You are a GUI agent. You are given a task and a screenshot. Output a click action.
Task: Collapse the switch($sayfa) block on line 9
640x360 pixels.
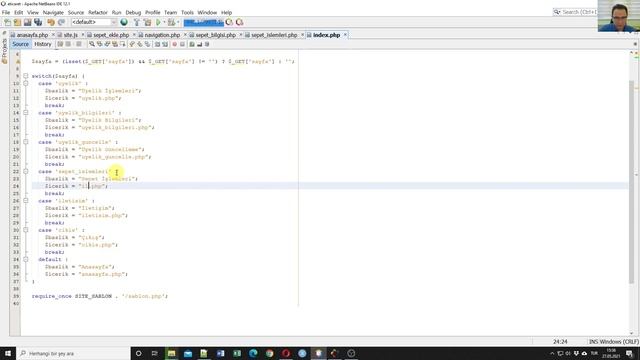click(x=26, y=76)
